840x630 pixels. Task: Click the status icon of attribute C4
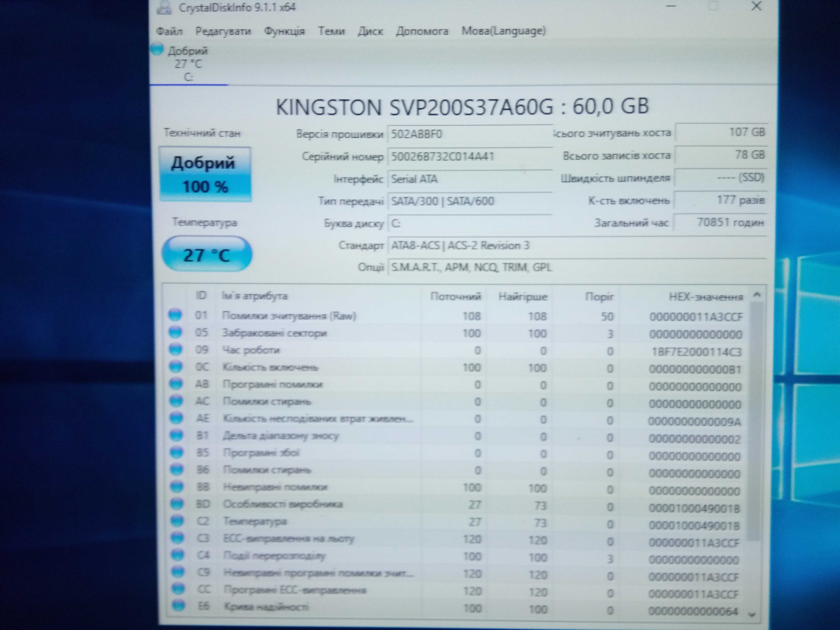178,555
